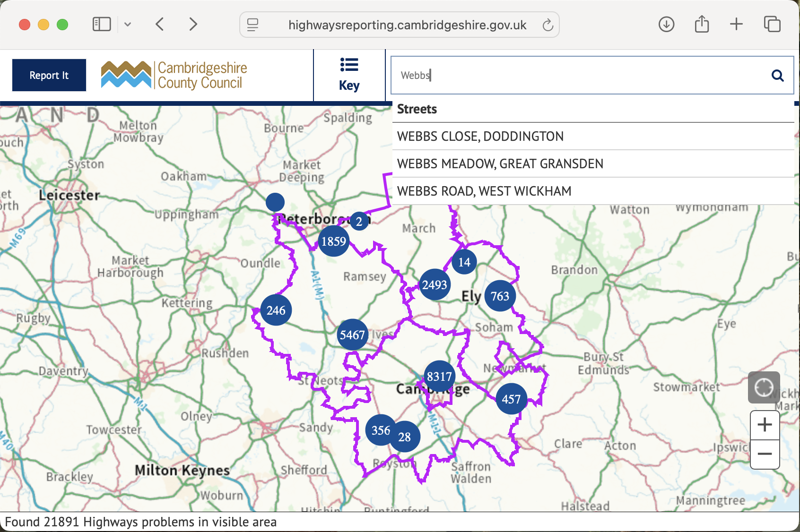Click the Safari share icon

pyautogui.click(x=702, y=24)
